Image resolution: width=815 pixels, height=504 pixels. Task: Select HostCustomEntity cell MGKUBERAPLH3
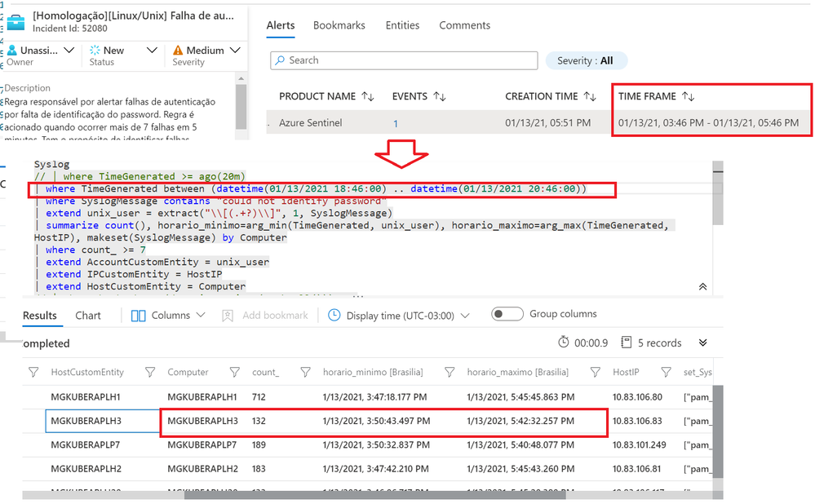click(x=86, y=421)
